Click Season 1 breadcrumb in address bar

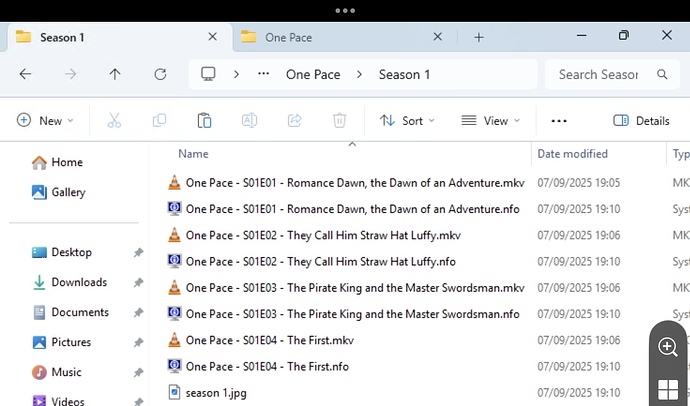point(404,74)
